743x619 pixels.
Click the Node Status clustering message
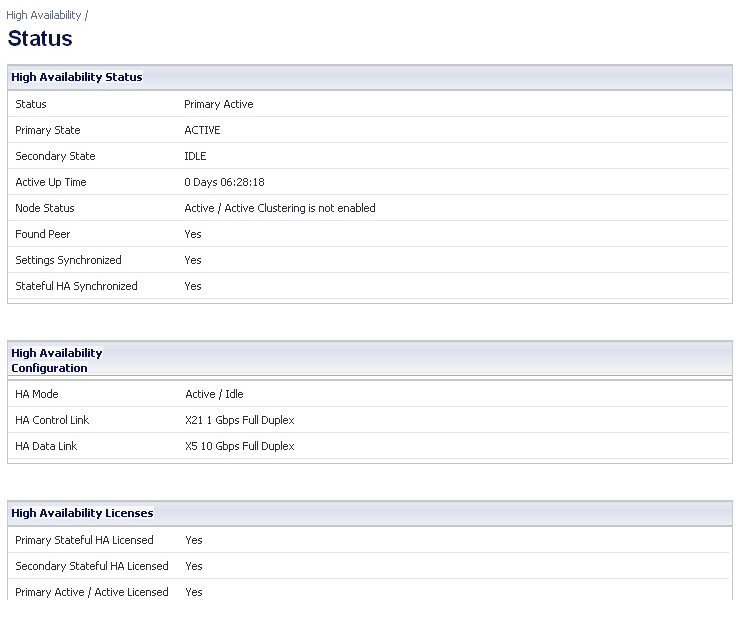280,209
